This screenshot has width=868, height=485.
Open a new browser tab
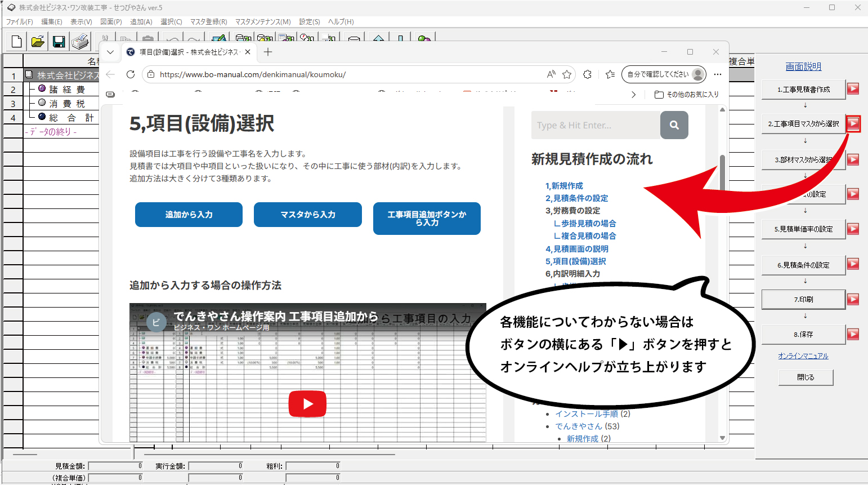point(268,52)
